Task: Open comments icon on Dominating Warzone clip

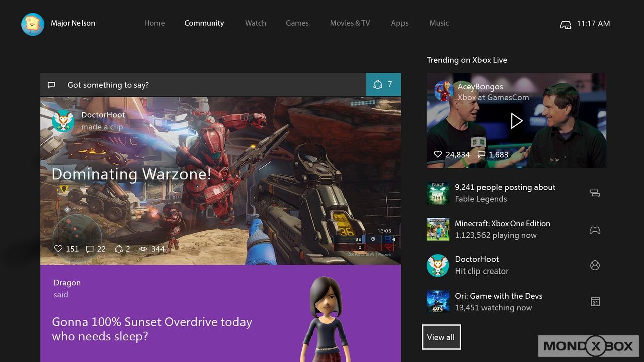Action: 90,249
